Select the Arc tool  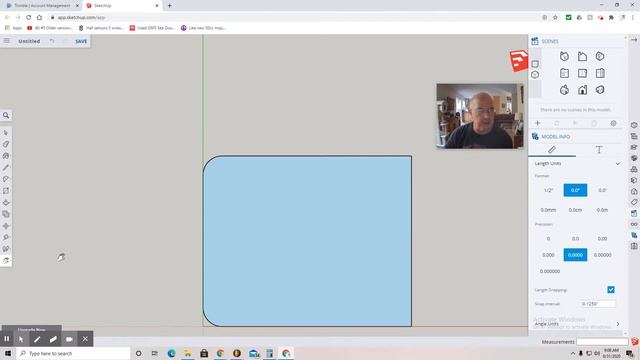coord(6,179)
